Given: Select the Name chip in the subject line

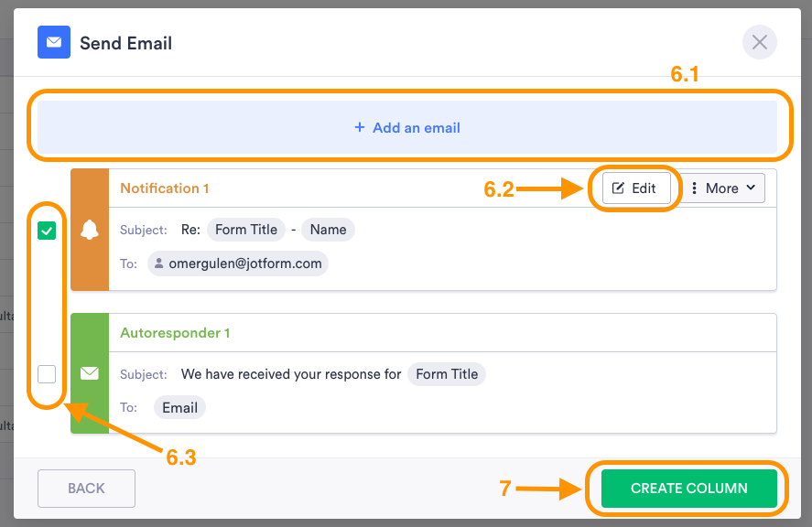Looking at the screenshot, I should [x=327, y=230].
